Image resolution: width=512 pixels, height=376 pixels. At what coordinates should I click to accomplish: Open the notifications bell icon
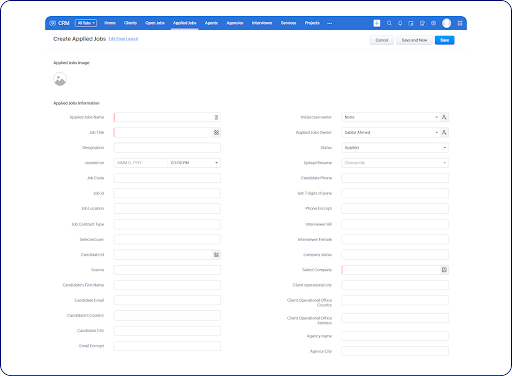[400, 23]
